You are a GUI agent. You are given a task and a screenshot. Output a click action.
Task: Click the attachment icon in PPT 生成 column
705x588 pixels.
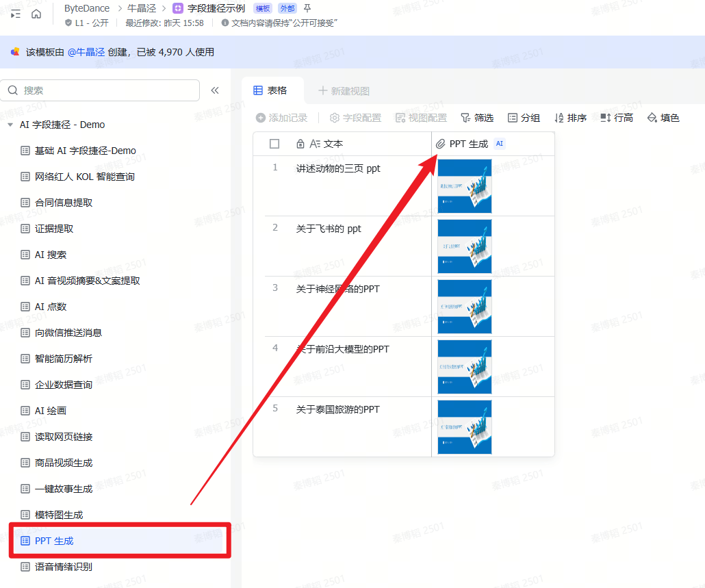[x=441, y=144]
